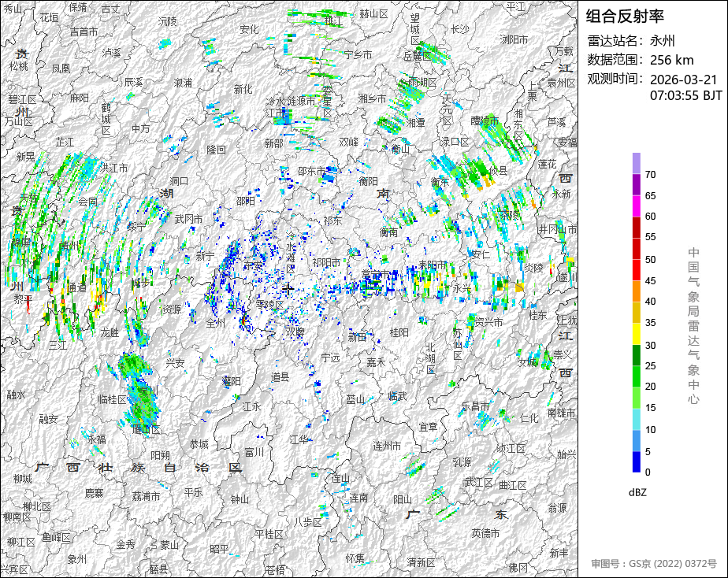Click the 江华 map label
728x578 pixels.
(x=299, y=439)
